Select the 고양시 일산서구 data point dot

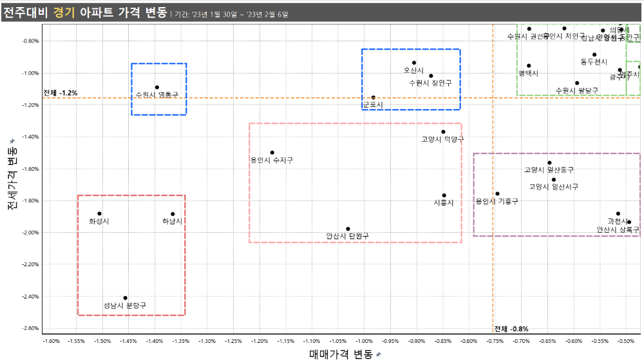554,180
